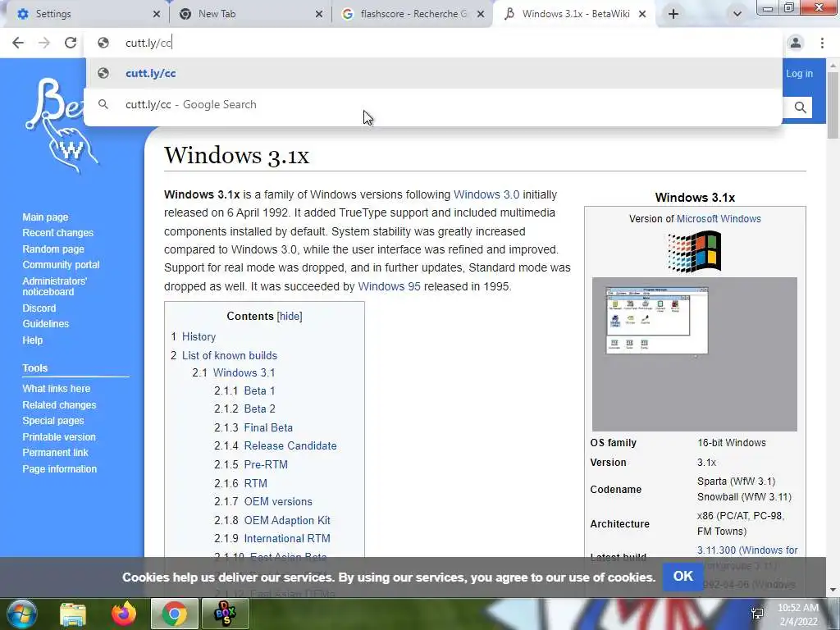Viewport: 840px width, 630px height.
Task: Close the Settings tab
Action: click(x=157, y=14)
